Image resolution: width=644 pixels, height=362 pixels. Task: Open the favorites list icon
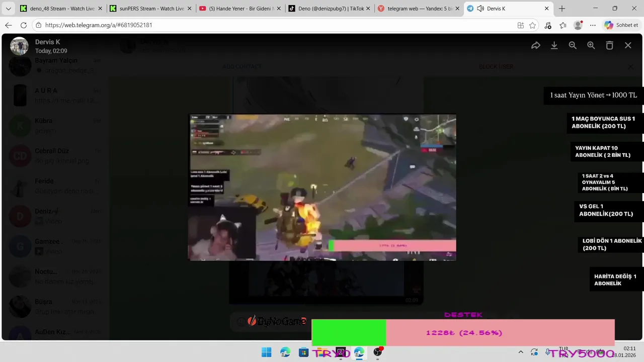pos(563,25)
